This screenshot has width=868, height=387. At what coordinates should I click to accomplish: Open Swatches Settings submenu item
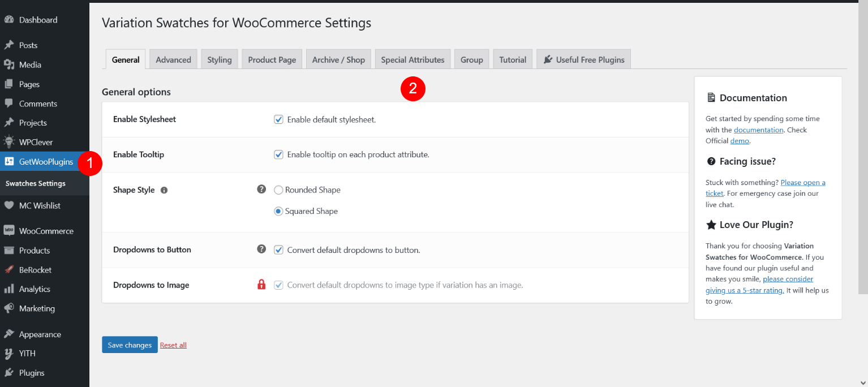tap(36, 183)
